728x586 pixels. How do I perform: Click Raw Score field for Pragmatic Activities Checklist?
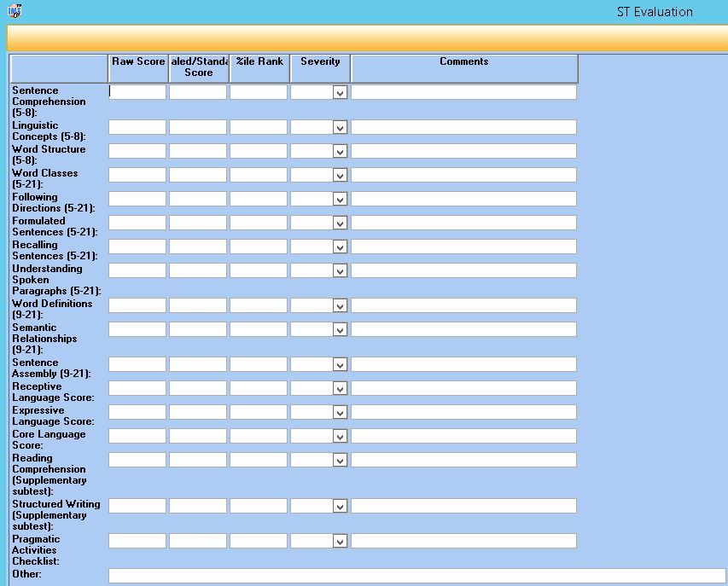coord(137,541)
